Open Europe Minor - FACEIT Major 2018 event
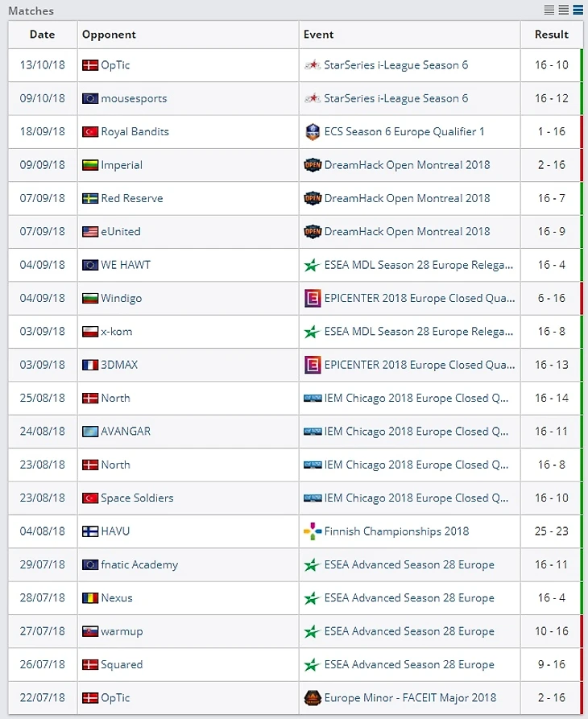Screen dimensions: 588x719 (410, 698)
